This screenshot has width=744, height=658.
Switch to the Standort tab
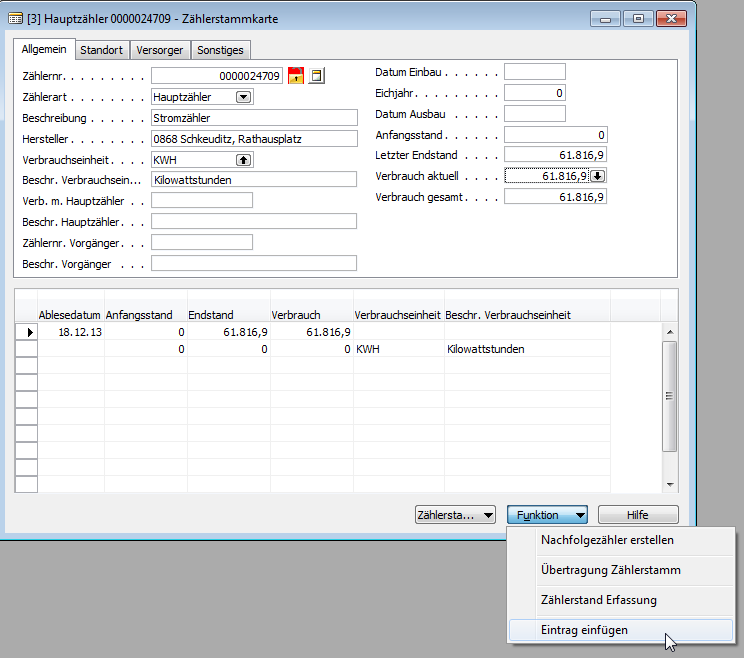[x=102, y=50]
